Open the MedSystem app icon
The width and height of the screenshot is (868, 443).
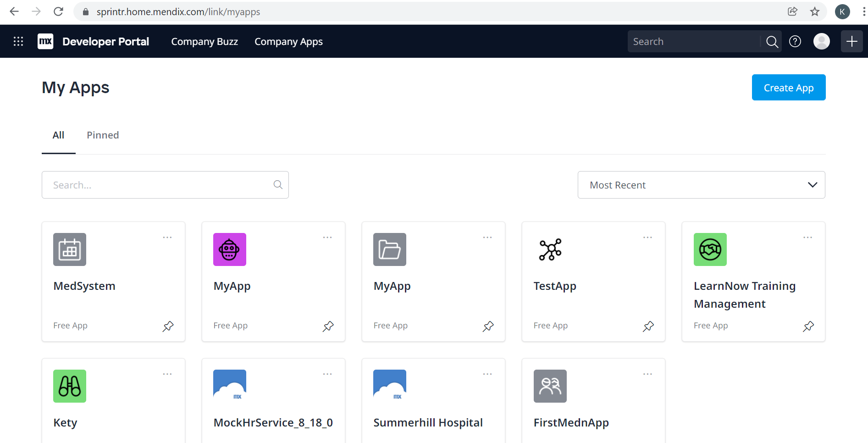69,249
